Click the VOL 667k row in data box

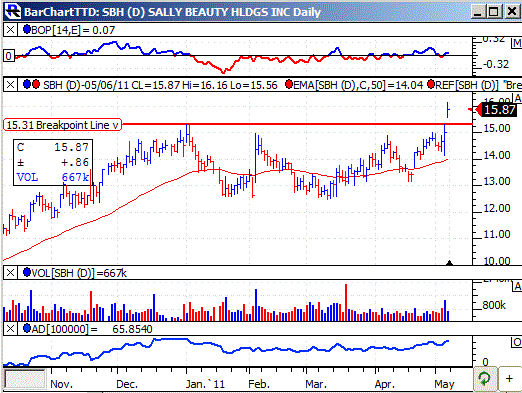coord(53,177)
